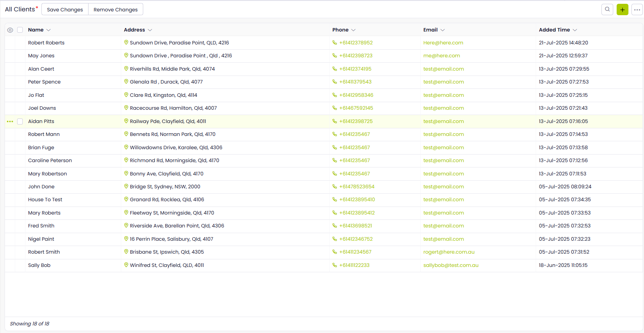The height and width of the screenshot is (333, 644).
Task: Click map pin icon for Robert Roberts address
Action: coord(126,43)
